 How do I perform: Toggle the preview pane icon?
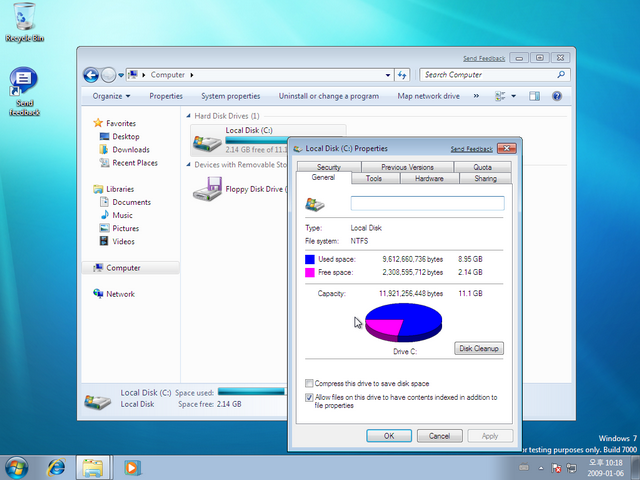click(x=534, y=96)
